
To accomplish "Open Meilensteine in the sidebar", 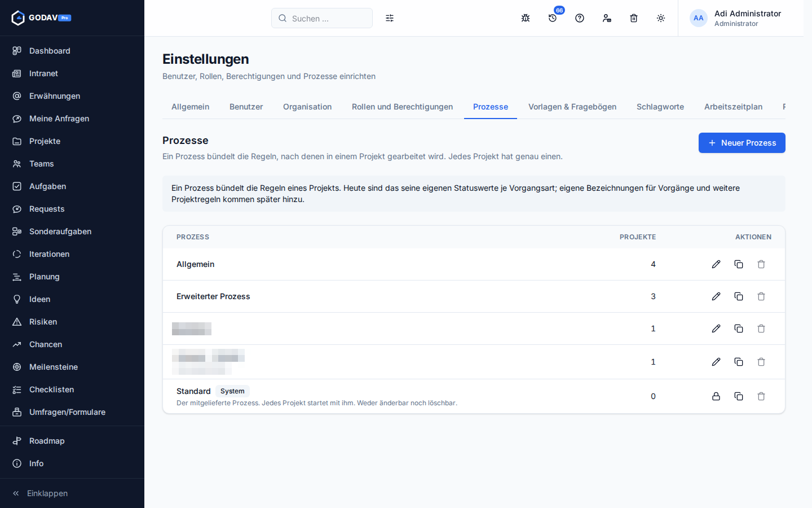I will click(72, 367).
